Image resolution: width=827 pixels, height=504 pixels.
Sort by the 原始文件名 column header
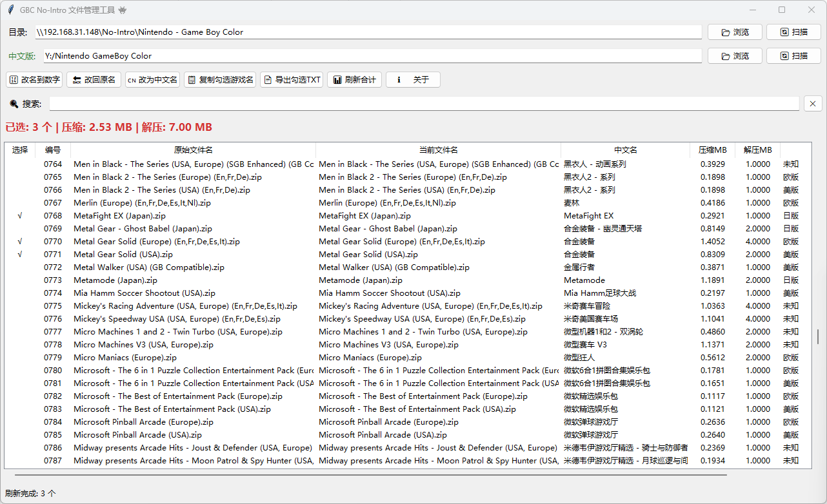pyautogui.click(x=194, y=150)
